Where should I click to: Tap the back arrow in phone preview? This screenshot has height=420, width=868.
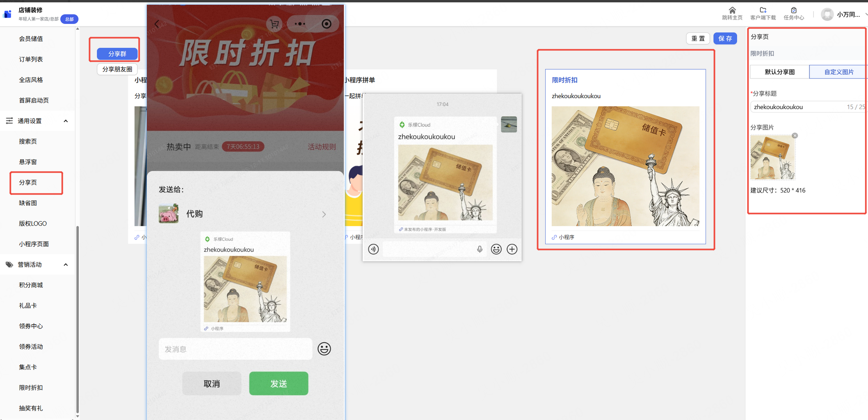[157, 24]
